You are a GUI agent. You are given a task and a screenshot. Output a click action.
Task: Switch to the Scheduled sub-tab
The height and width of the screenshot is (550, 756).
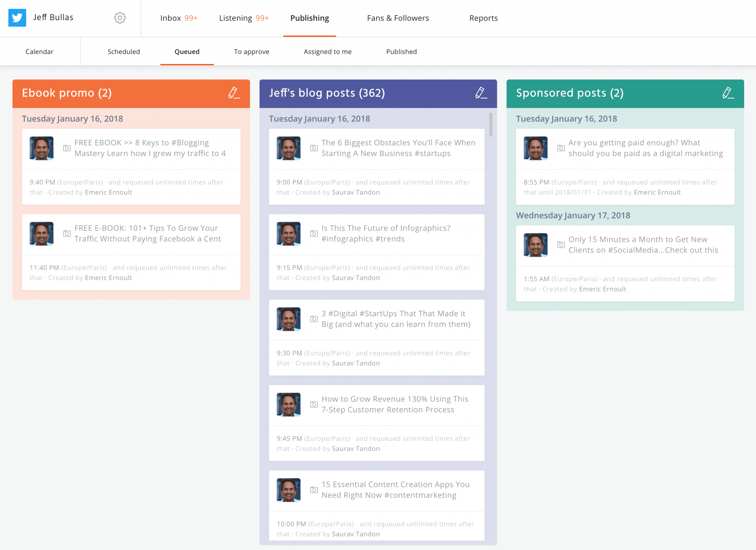point(124,52)
